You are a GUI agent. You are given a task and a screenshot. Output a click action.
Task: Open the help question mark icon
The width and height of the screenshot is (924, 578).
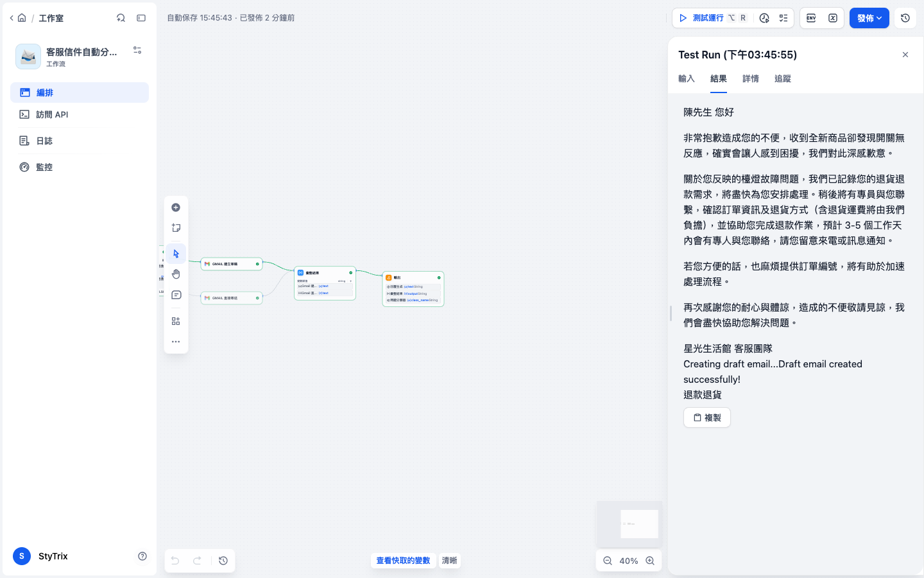(142, 556)
